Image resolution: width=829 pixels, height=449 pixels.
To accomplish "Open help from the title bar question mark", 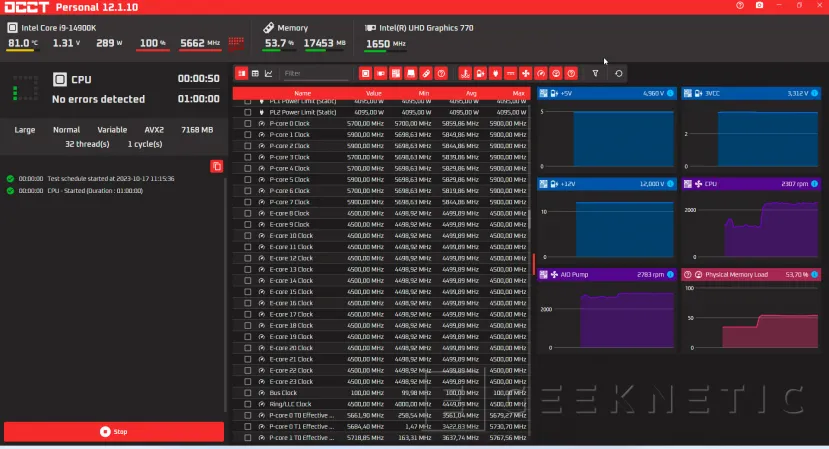I will point(740,5).
